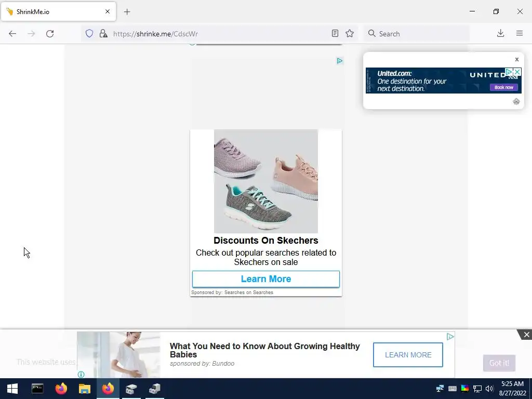Click Discounts On Skechers headline

266,240
